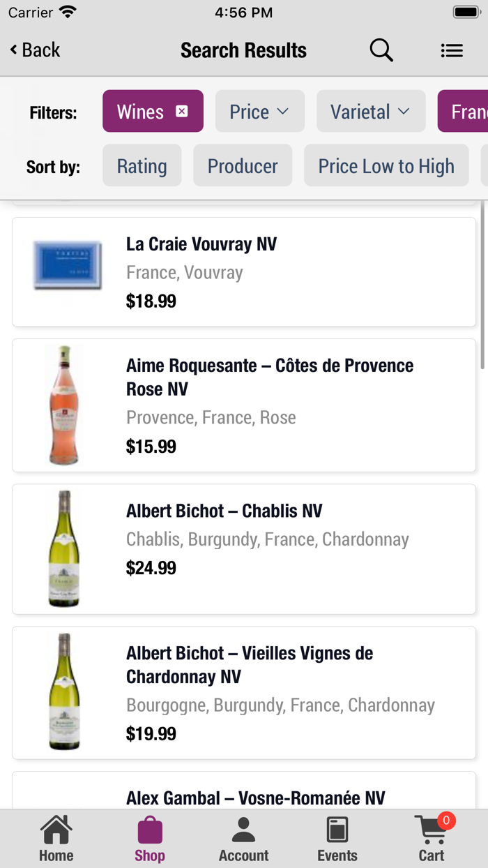The image size is (488, 868).
Task: Toggle the Producer sort option
Action: [243, 165]
